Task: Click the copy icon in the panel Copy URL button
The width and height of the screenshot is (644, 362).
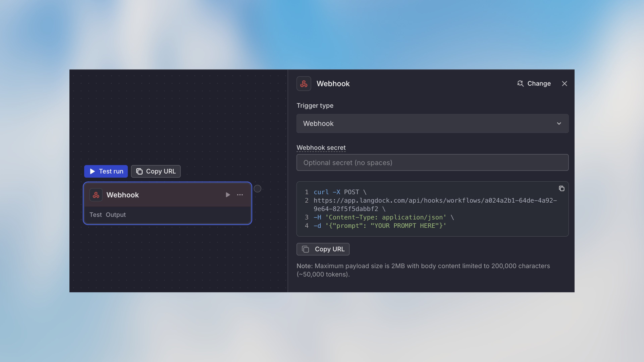Action: click(306, 249)
